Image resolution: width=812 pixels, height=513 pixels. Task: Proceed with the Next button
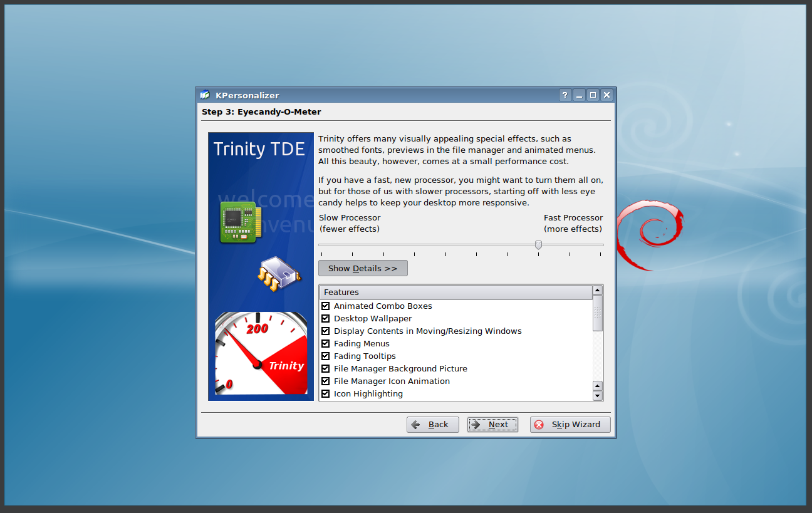pos(492,425)
